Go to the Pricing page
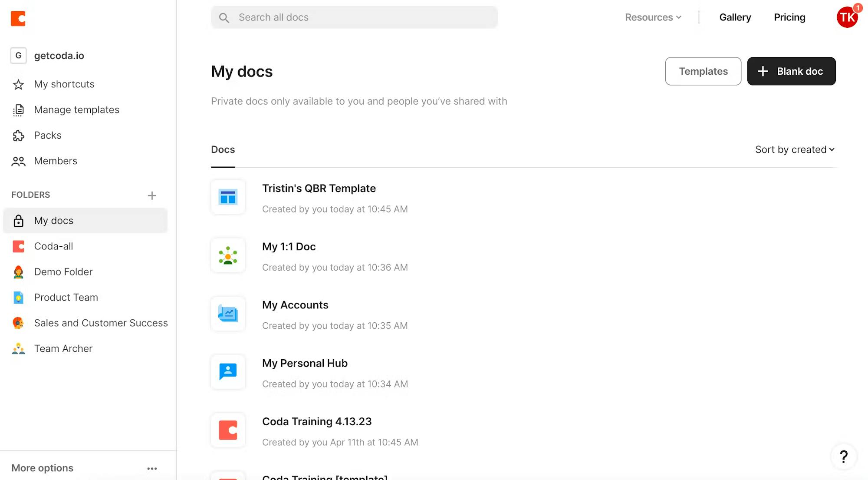Image resolution: width=868 pixels, height=480 pixels. [789, 17]
